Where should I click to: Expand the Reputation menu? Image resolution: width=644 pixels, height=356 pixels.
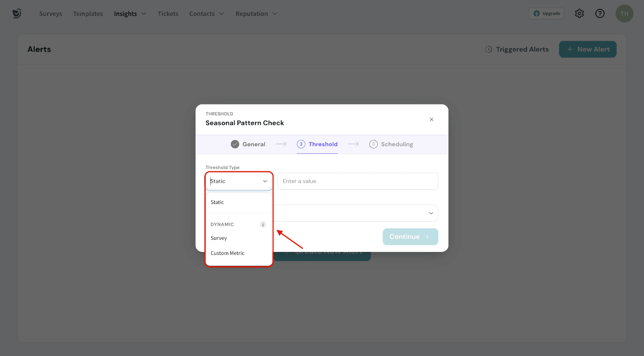tap(256, 14)
